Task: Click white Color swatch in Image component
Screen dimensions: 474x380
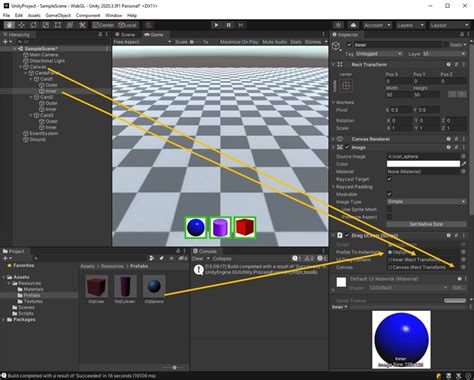Action: coord(423,164)
